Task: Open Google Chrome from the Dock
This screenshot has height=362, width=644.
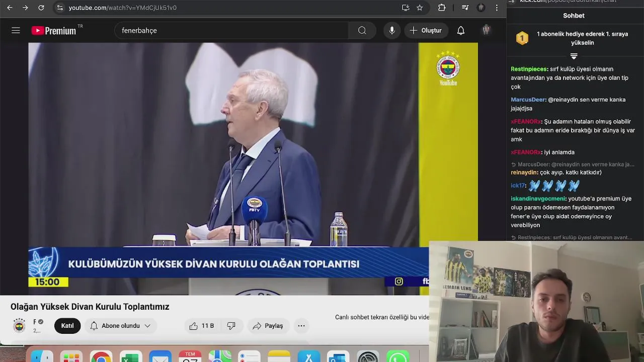Action: pyautogui.click(x=101, y=356)
